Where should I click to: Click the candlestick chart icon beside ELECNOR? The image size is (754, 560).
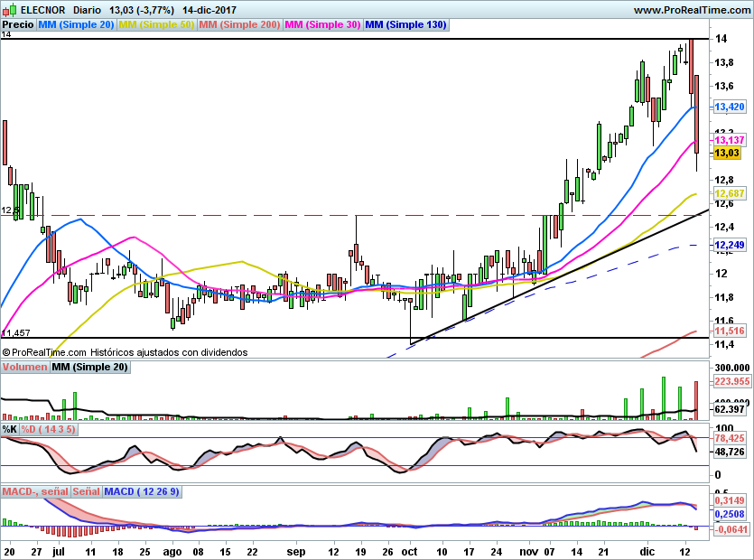pyautogui.click(x=9, y=9)
